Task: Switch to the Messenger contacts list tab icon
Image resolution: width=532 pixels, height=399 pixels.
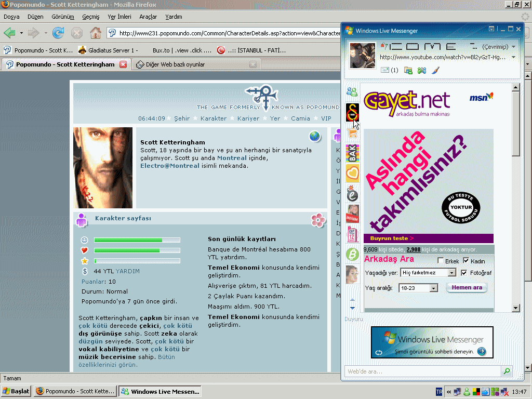Action: [x=352, y=91]
